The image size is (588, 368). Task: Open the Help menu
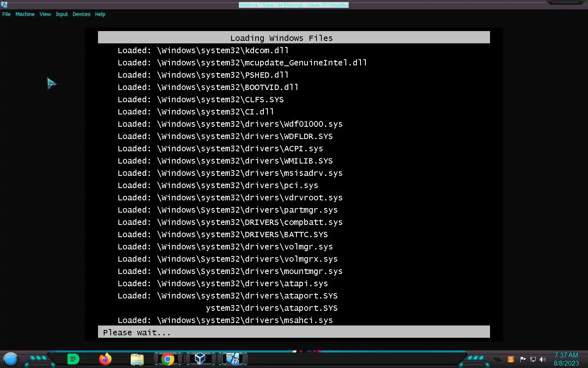(100, 14)
